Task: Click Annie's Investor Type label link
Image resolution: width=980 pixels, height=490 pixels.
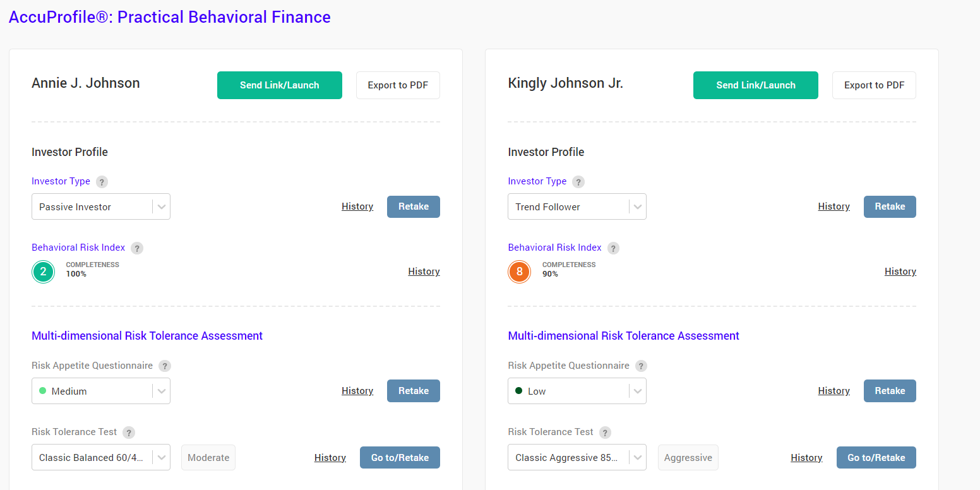Action: tap(61, 181)
